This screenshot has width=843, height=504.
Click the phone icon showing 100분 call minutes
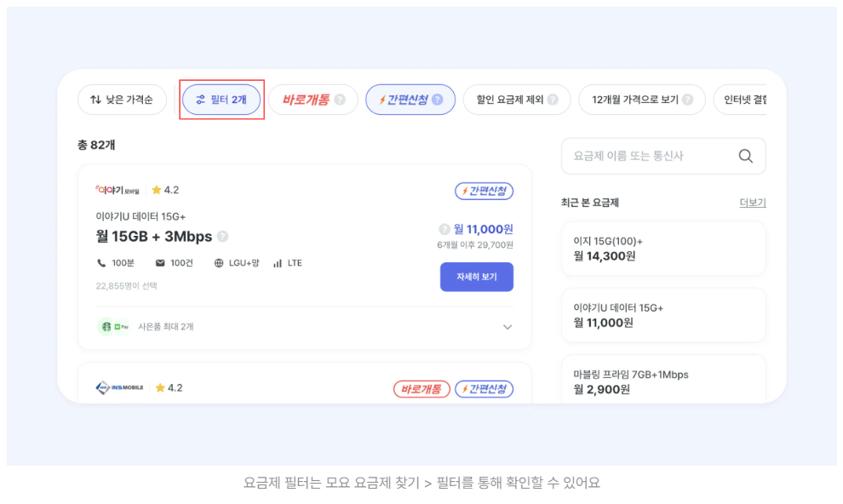100,263
